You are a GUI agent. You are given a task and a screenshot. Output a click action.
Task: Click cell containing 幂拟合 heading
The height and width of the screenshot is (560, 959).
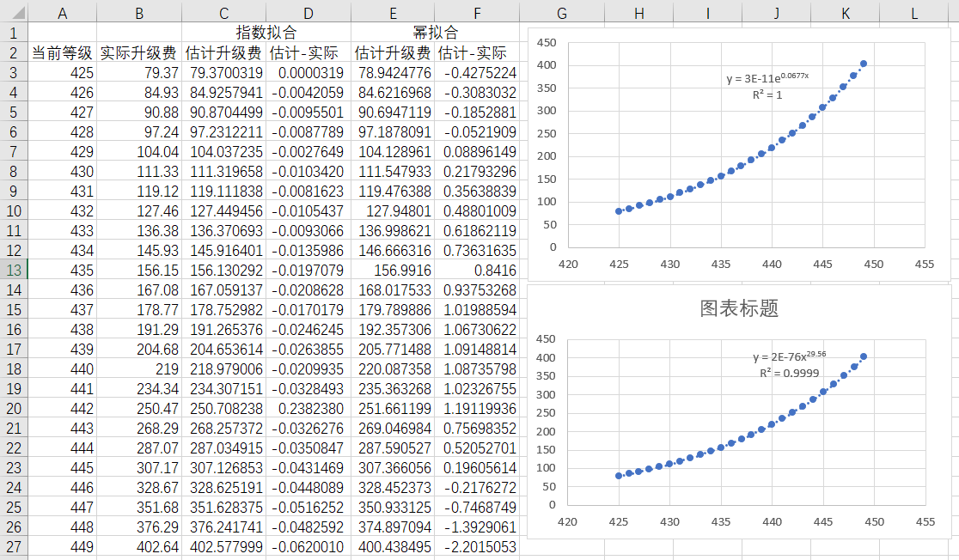[435, 33]
